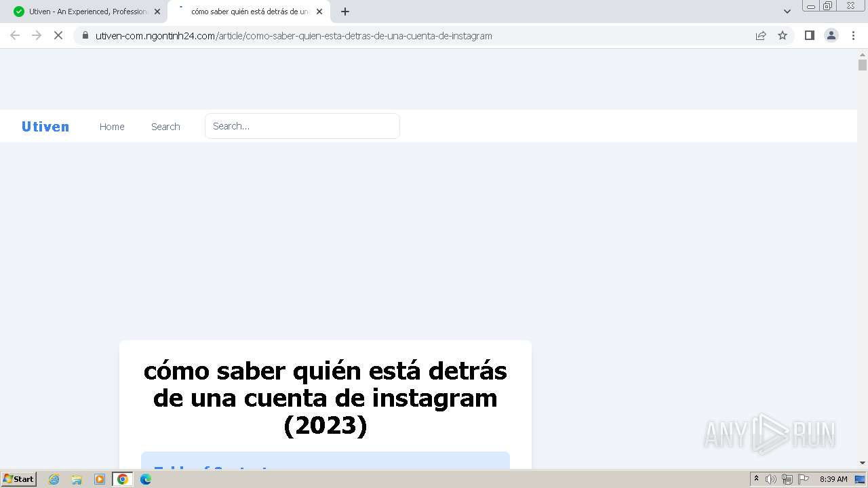Open File Explorer from taskbar
The height and width of the screenshot is (488, 868).
pyautogui.click(x=77, y=479)
